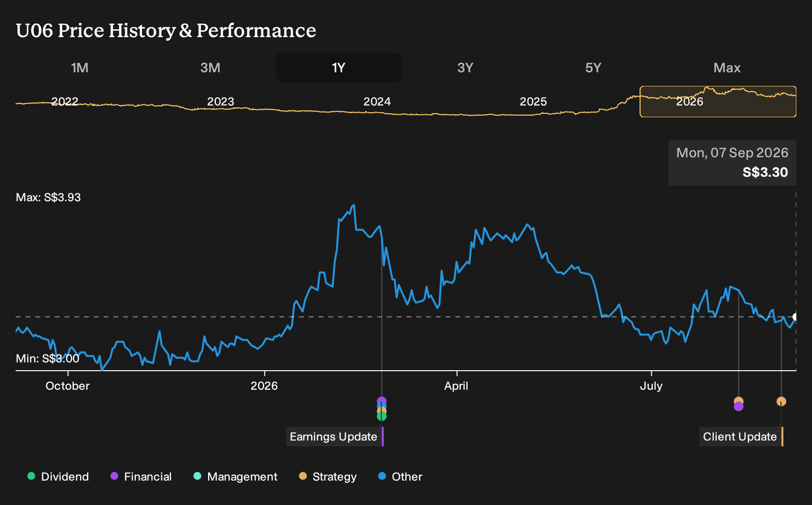Click the Max: S$3.93 label

click(x=48, y=197)
